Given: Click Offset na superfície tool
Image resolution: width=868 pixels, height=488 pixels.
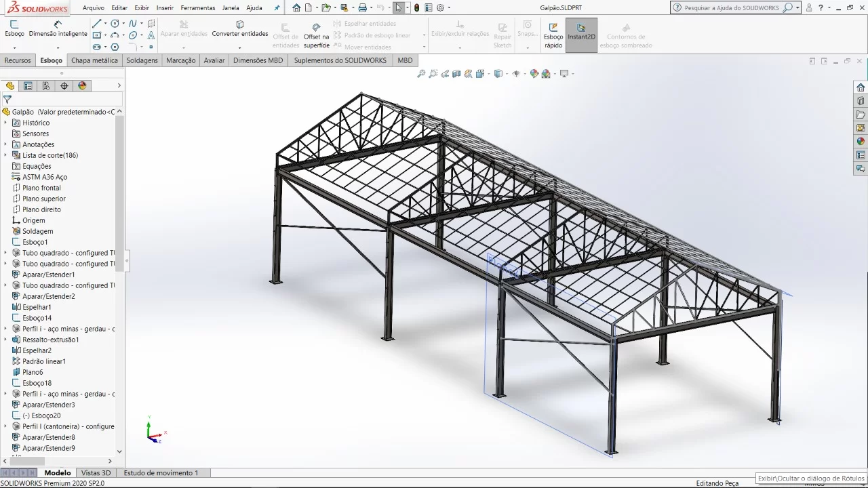Looking at the screenshot, I should [316, 36].
